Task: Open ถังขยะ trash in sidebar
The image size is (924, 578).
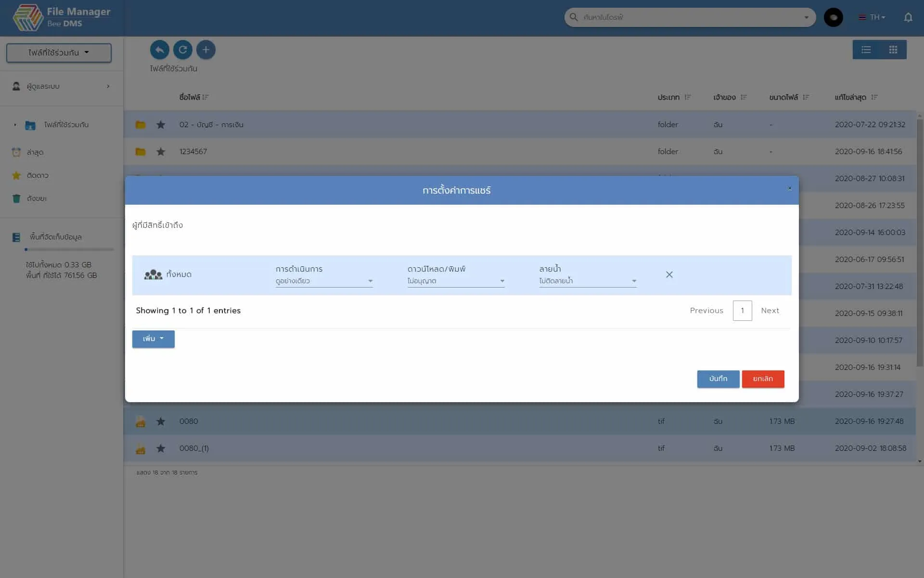Action: 37,198
